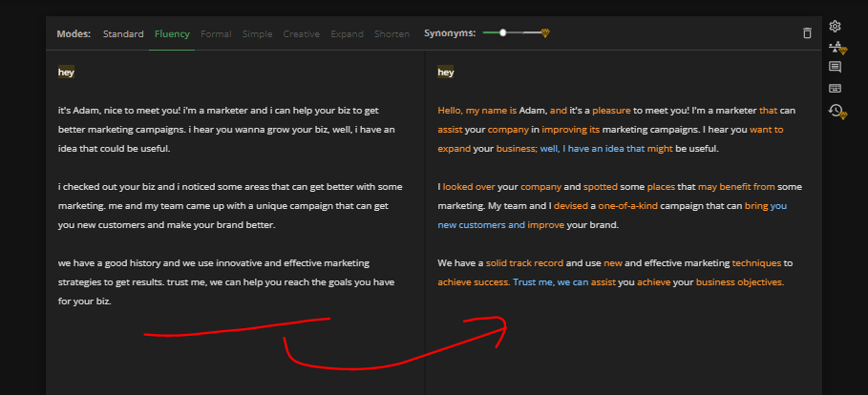
Task: Click into the left input paragraph starting "it's Adam"
Action: (226, 130)
